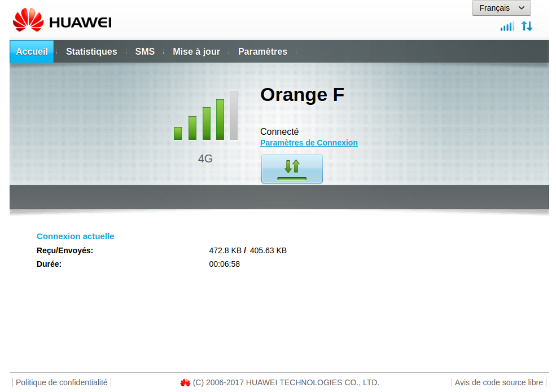Viewport: 556px width, 392px height.
Task: Click the large green signal bars graphic
Action: tap(205, 116)
